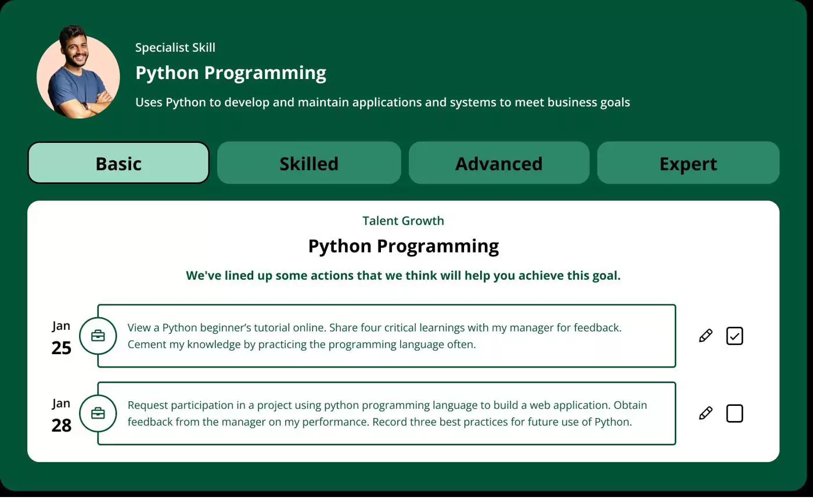Click the Jan 25 date label
The height and width of the screenshot is (504, 813).
point(60,337)
